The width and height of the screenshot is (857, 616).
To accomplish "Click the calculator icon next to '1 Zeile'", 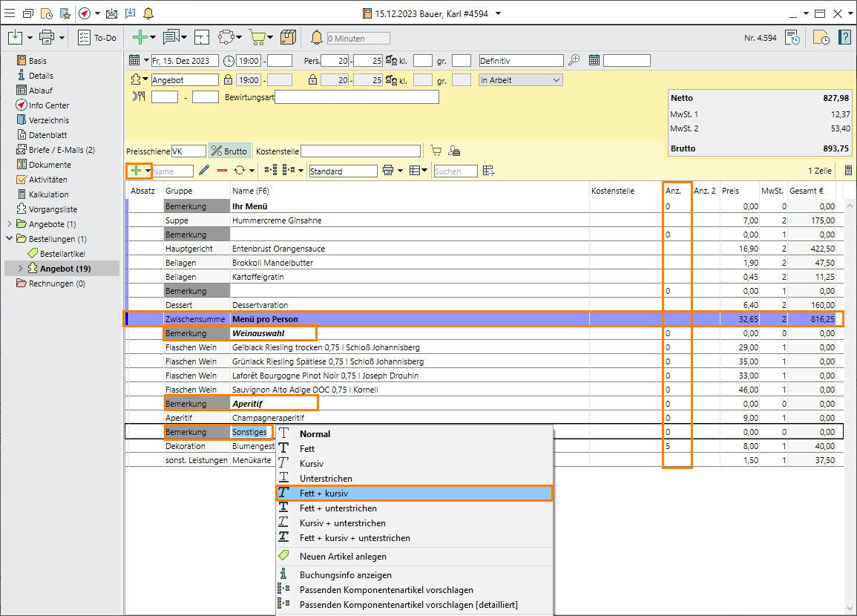I will [848, 171].
